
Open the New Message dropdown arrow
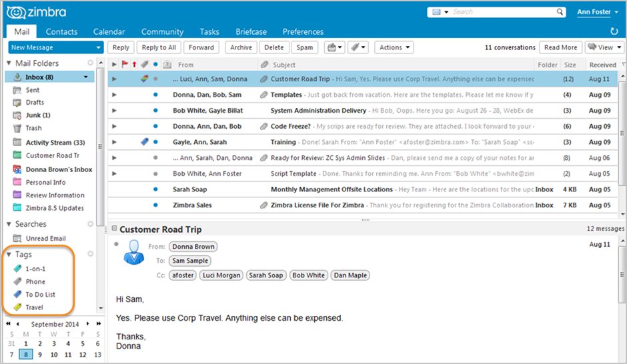click(98, 47)
